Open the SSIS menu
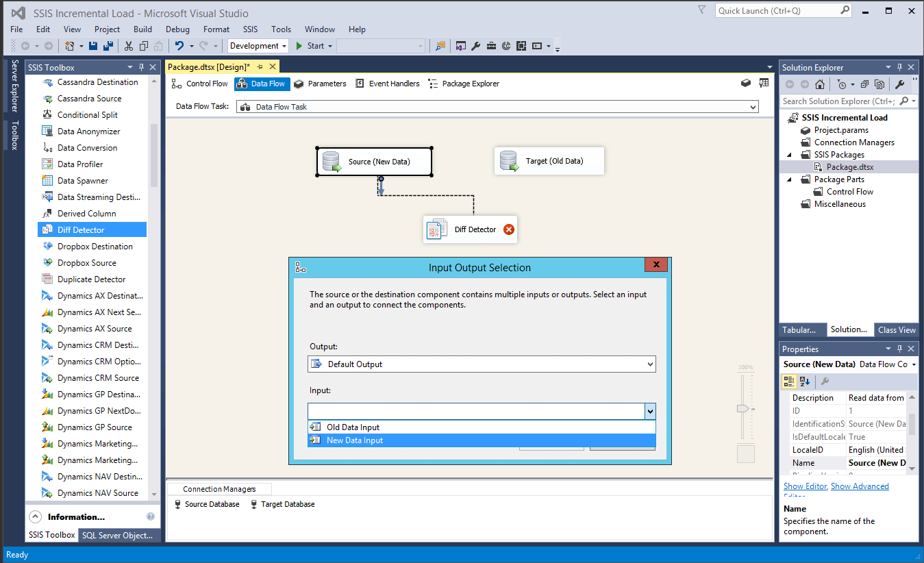 (x=250, y=29)
